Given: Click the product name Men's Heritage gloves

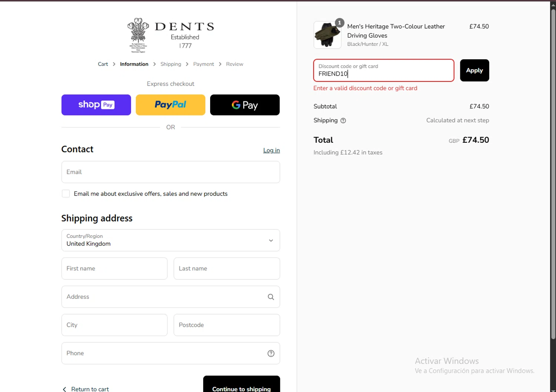Looking at the screenshot, I should tap(396, 31).
